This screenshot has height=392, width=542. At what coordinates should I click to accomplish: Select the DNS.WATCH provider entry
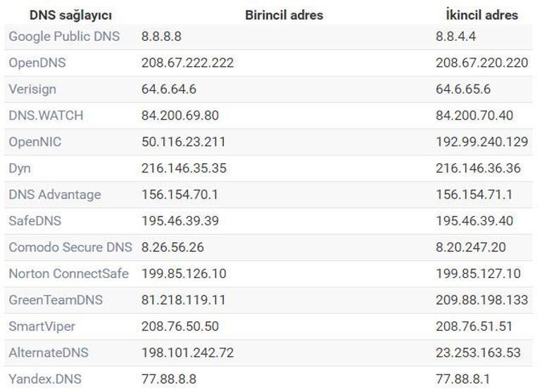[x=46, y=115]
